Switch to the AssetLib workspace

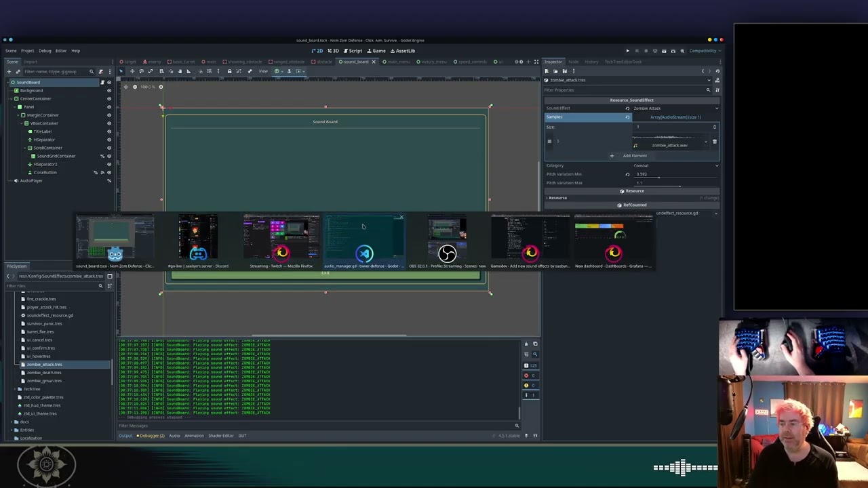click(402, 51)
